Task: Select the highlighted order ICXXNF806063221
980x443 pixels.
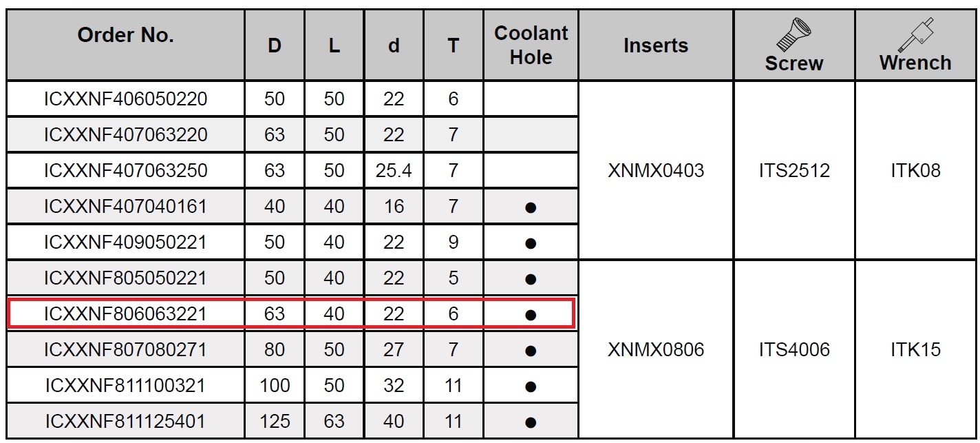Action: 125,314
